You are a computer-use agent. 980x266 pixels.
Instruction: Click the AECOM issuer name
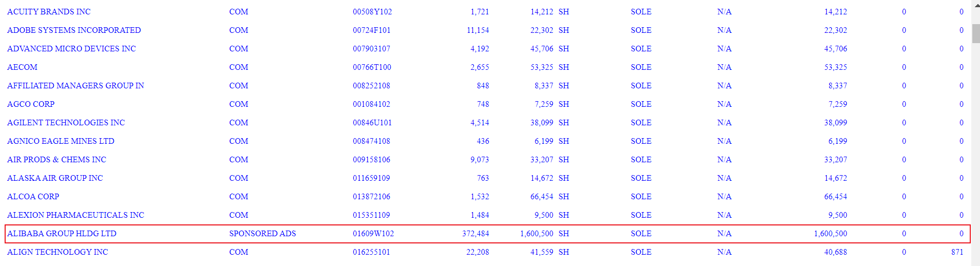click(x=22, y=67)
